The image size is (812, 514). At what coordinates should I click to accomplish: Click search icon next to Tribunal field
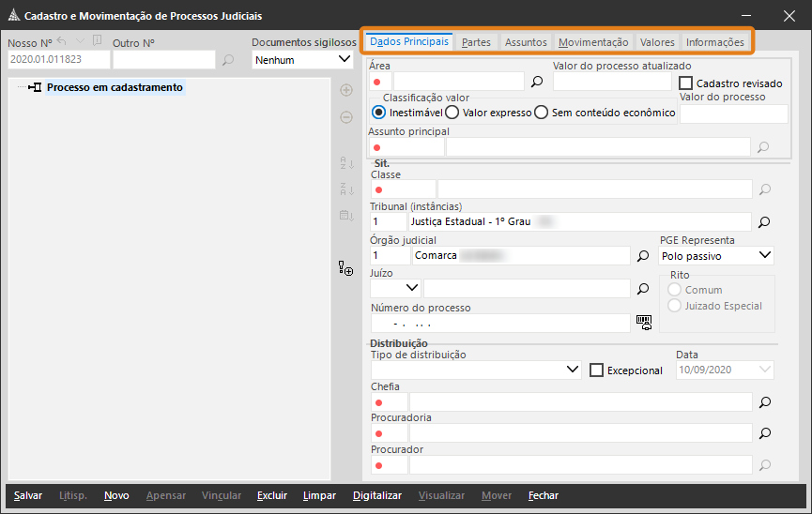[x=764, y=222]
